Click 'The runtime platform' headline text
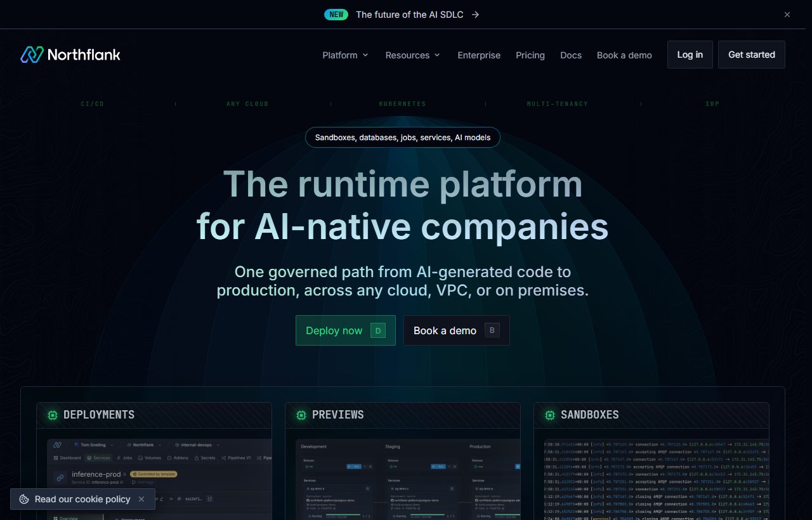 pyautogui.click(x=403, y=184)
